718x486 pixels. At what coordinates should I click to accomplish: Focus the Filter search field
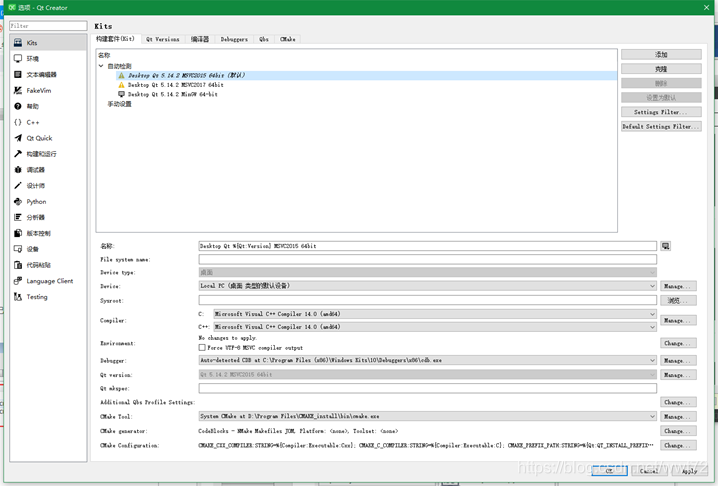(x=48, y=26)
